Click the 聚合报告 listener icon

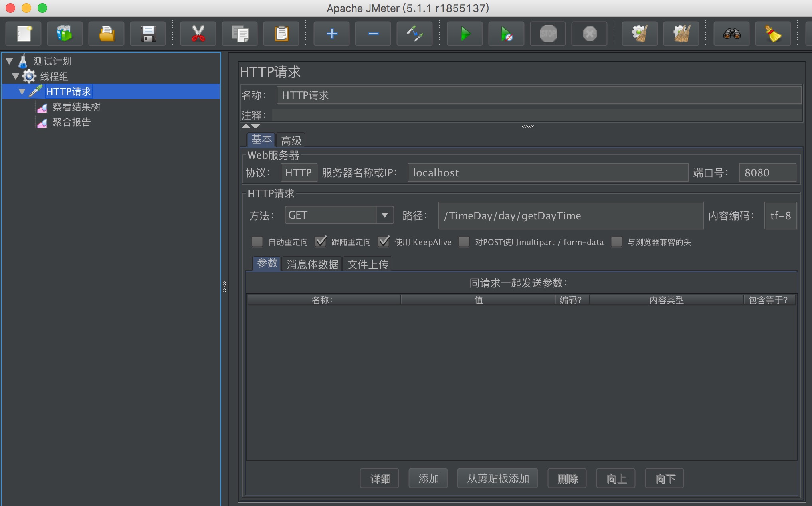coord(42,123)
